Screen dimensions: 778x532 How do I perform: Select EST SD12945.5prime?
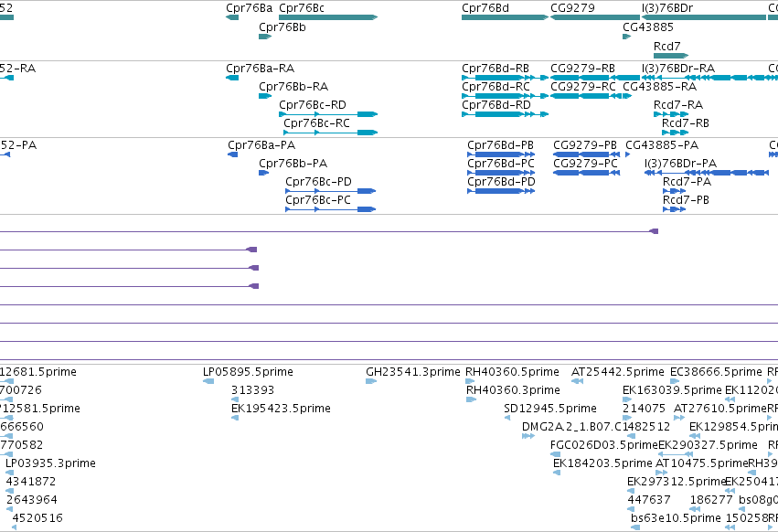(x=550, y=409)
